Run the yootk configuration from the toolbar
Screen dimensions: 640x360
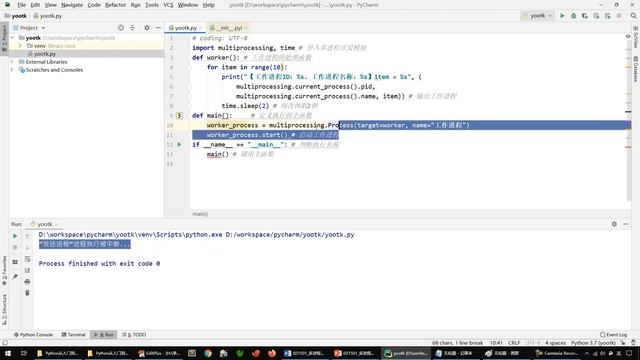click(562, 16)
